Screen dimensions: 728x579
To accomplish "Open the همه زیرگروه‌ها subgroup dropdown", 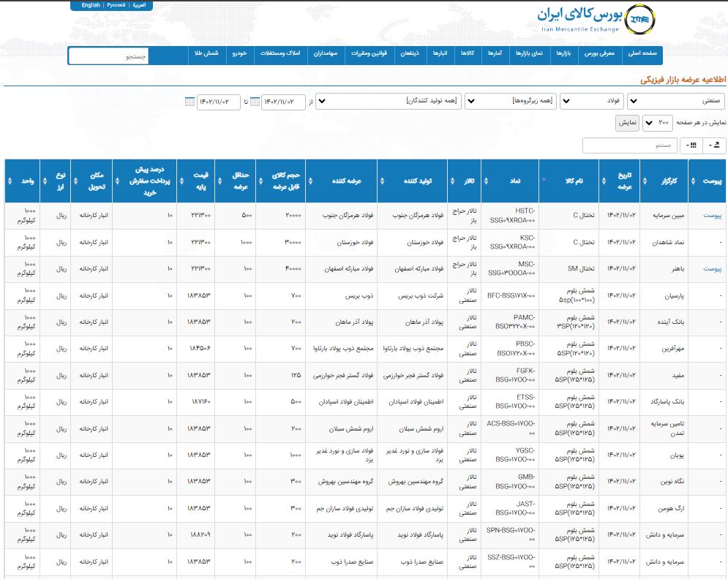I will pyautogui.click(x=511, y=101).
